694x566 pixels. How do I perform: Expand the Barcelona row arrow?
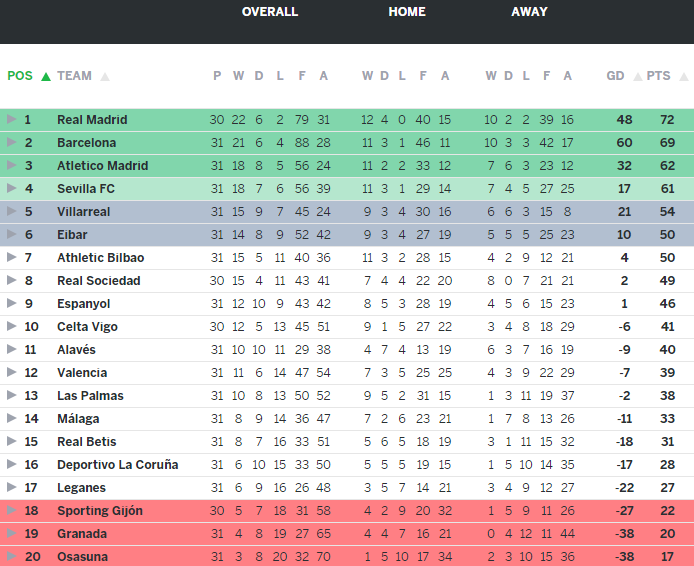click(11, 143)
